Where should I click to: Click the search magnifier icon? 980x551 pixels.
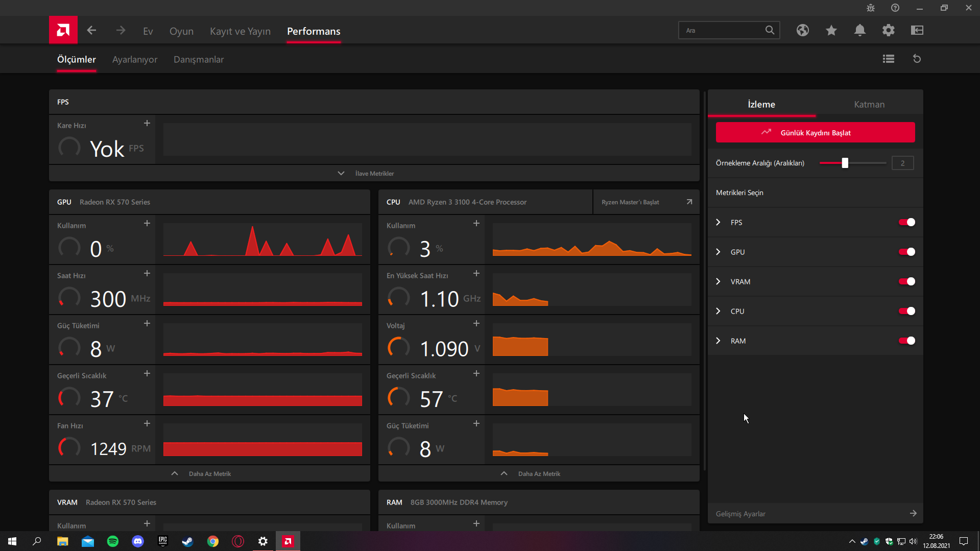(x=770, y=30)
